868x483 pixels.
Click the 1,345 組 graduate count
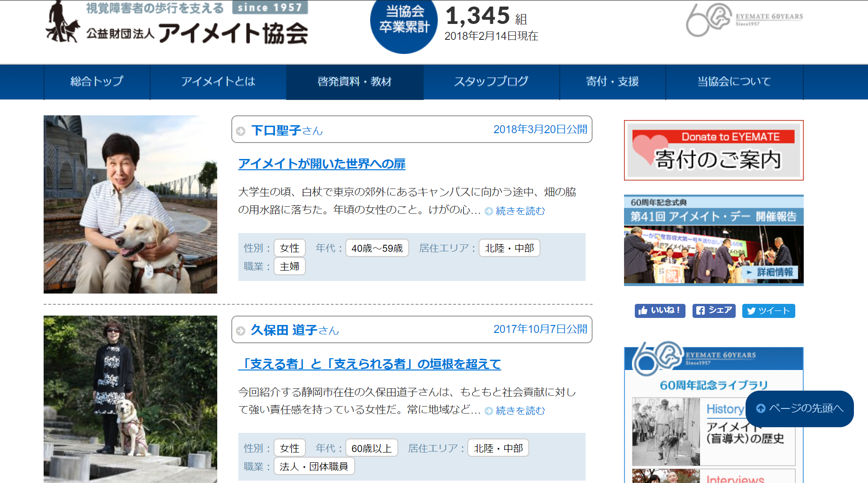coord(487,16)
